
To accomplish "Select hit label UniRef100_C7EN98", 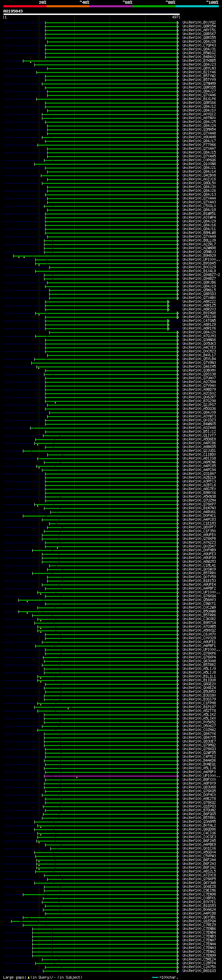I will pyautogui.click(x=199, y=894).
